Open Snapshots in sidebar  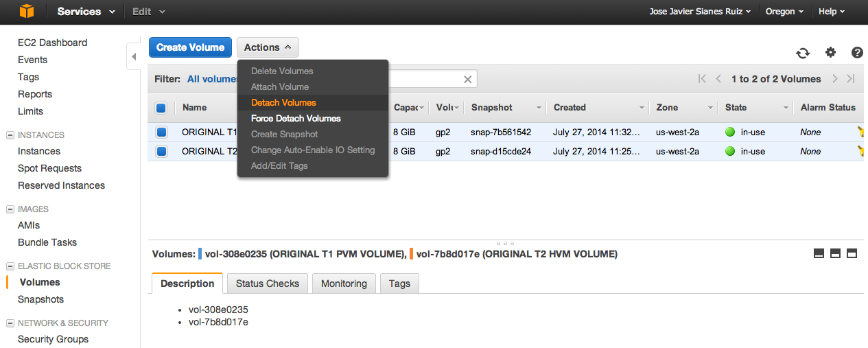40,299
